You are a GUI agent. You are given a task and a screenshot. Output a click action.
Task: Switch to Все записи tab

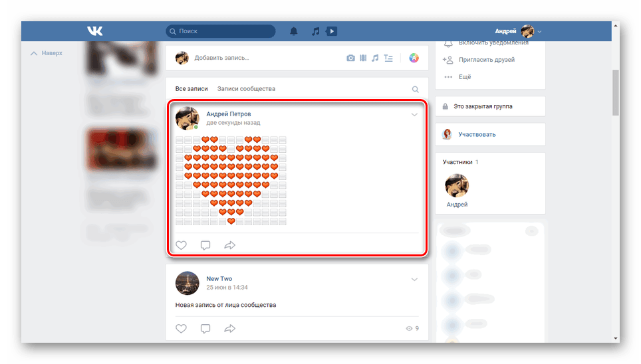[x=192, y=88]
